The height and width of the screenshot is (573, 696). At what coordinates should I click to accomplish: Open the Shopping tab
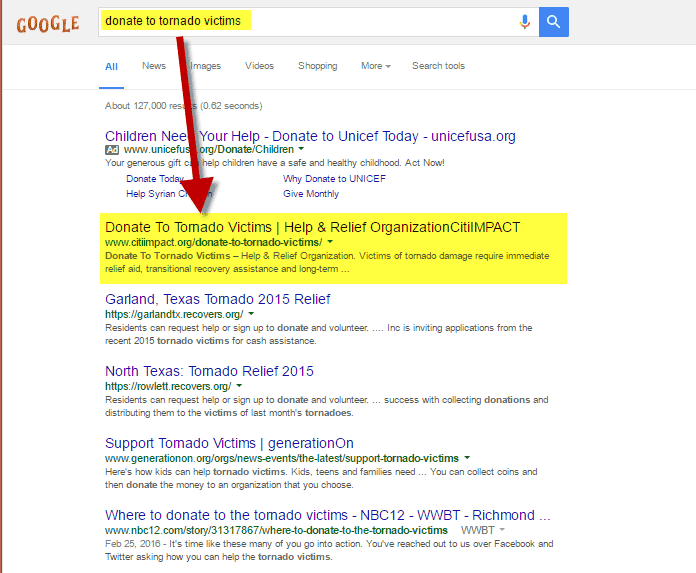[317, 66]
